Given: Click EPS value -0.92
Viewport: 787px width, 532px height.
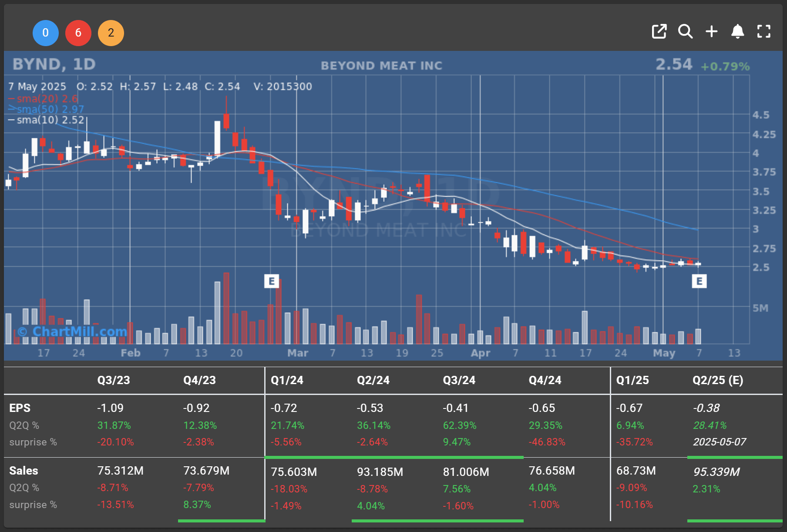Looking at the screenshot, I should 196,408.
